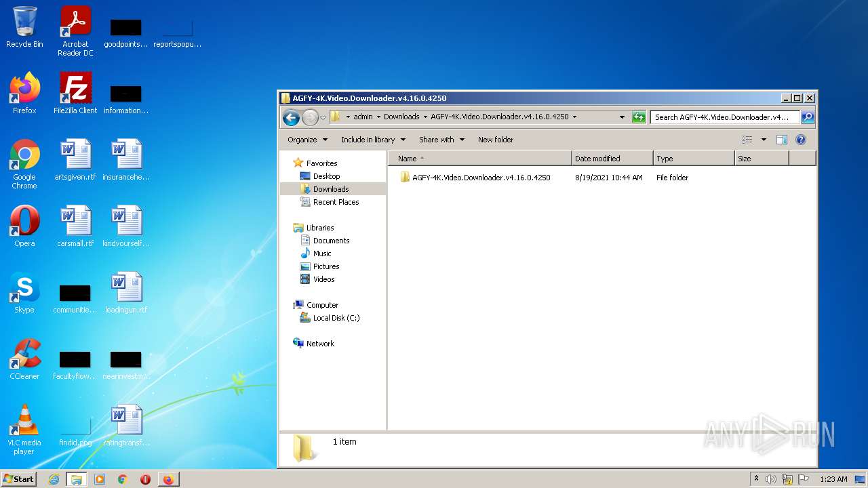Select the insurancehe... document on desktop
This screenshot has height=488, width=868.
tap(126, 160)
